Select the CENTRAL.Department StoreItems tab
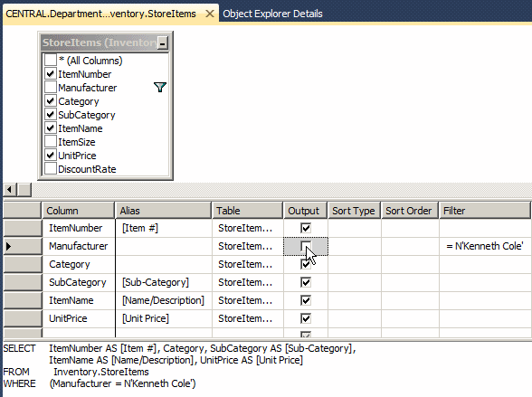 [x=100, y=14]
